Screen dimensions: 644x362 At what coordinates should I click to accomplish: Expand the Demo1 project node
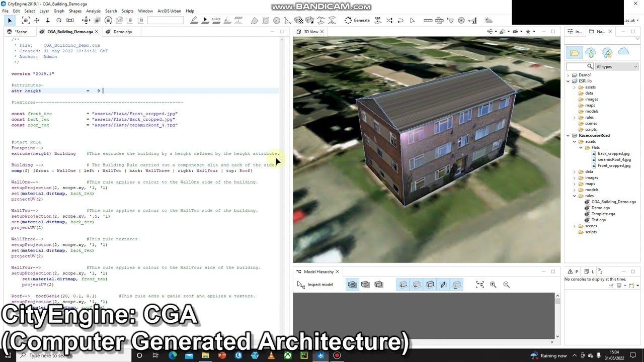(x=569, y=75)
